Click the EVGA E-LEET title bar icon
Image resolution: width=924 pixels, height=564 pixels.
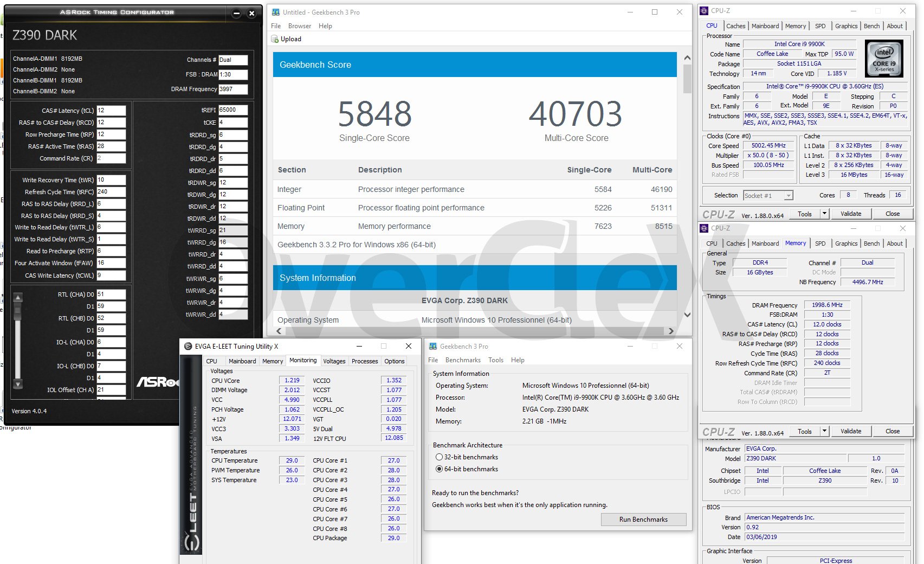pyautogui.click(x=188, y=346)
